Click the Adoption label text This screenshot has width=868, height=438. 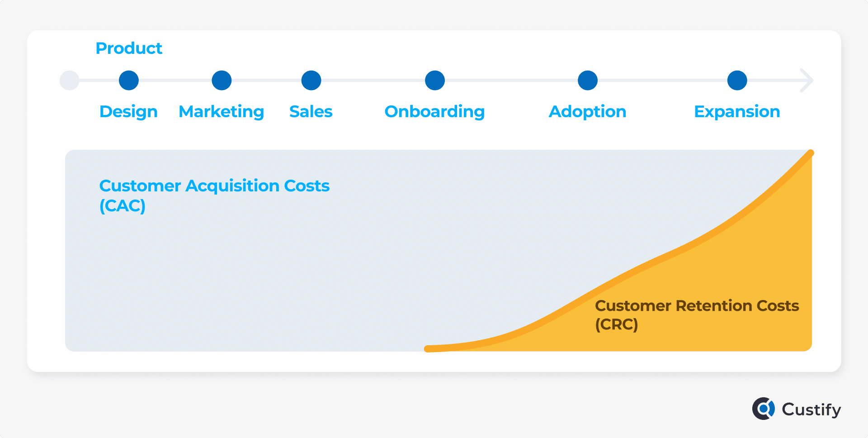click(x=588, y=112)
